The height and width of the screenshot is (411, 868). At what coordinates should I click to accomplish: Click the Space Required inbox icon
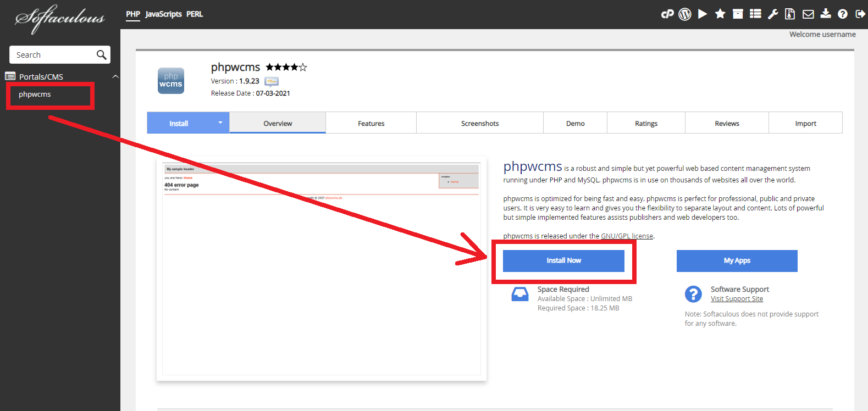click(x=520, y=295)
